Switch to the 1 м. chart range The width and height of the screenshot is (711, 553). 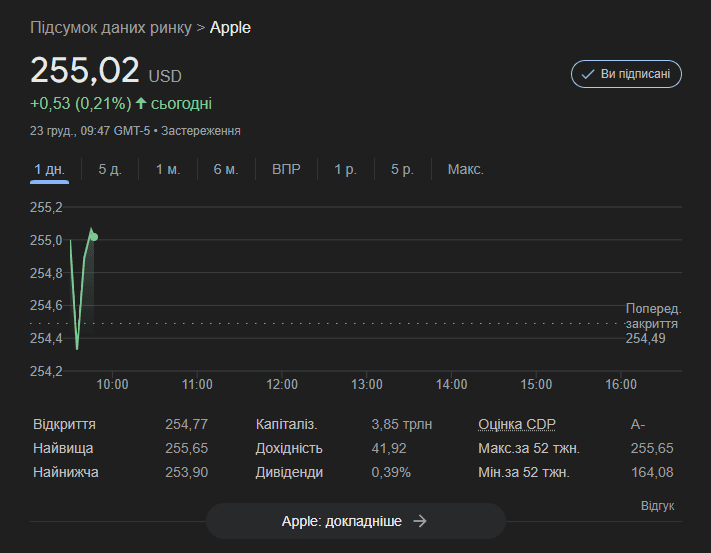pyautogui.click(x=168, y=170)
